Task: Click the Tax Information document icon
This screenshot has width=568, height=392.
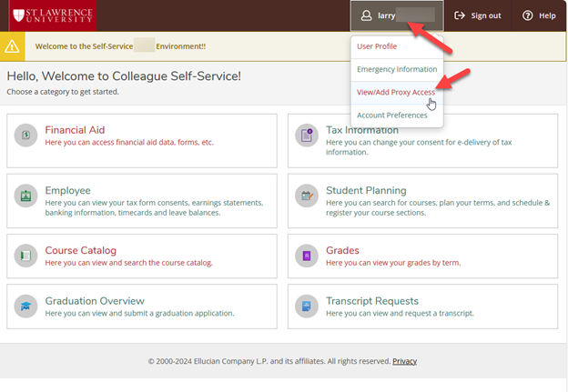Action: pos(308,136)
